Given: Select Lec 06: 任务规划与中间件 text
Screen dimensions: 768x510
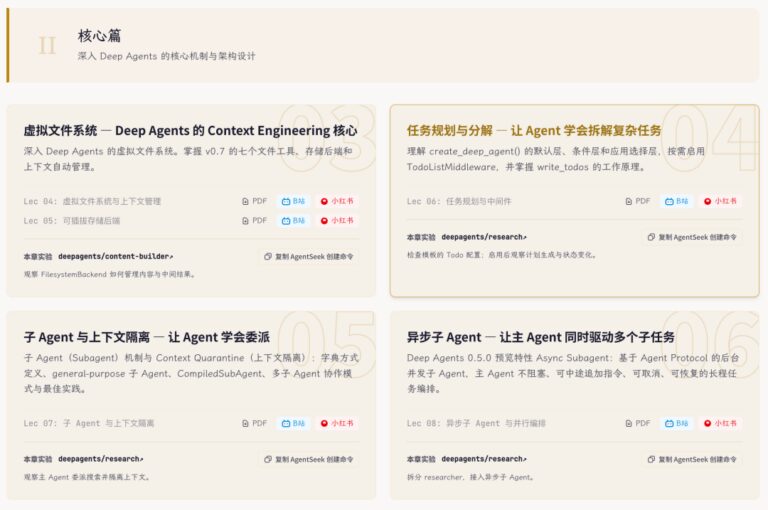Looking at the screenshot, I should [x=459, y=201].
